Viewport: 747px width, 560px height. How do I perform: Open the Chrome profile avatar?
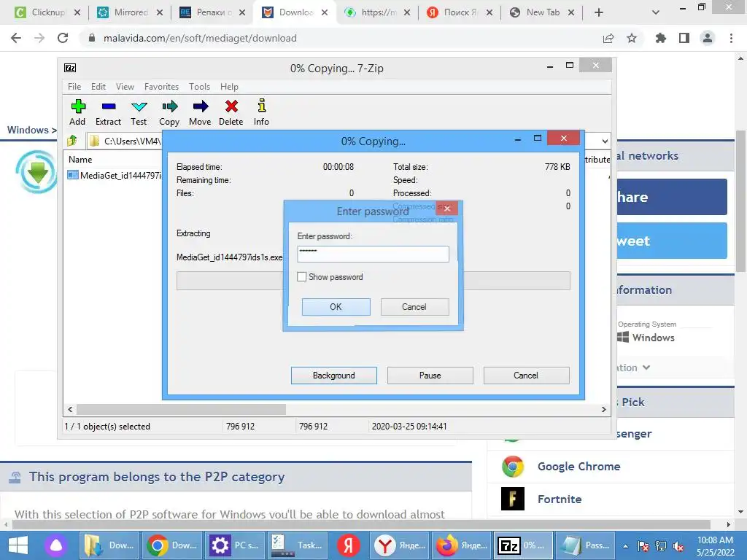tap(708, 38)
